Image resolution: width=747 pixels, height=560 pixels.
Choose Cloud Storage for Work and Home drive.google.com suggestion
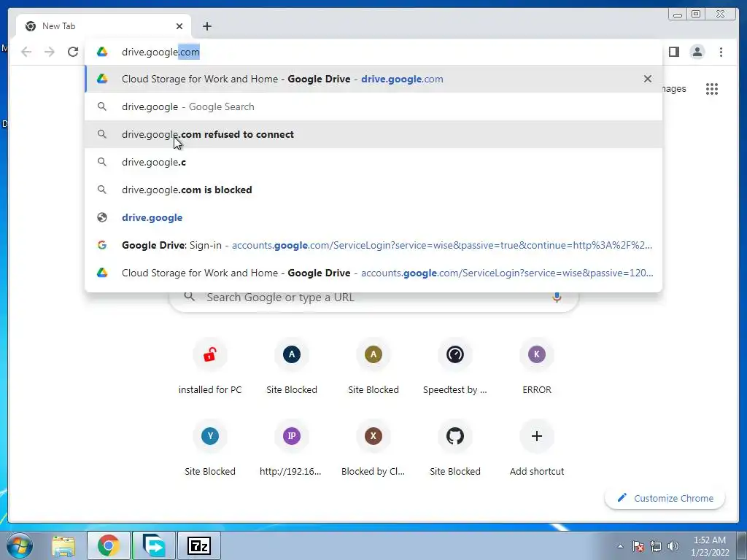(x=373, y=79)
